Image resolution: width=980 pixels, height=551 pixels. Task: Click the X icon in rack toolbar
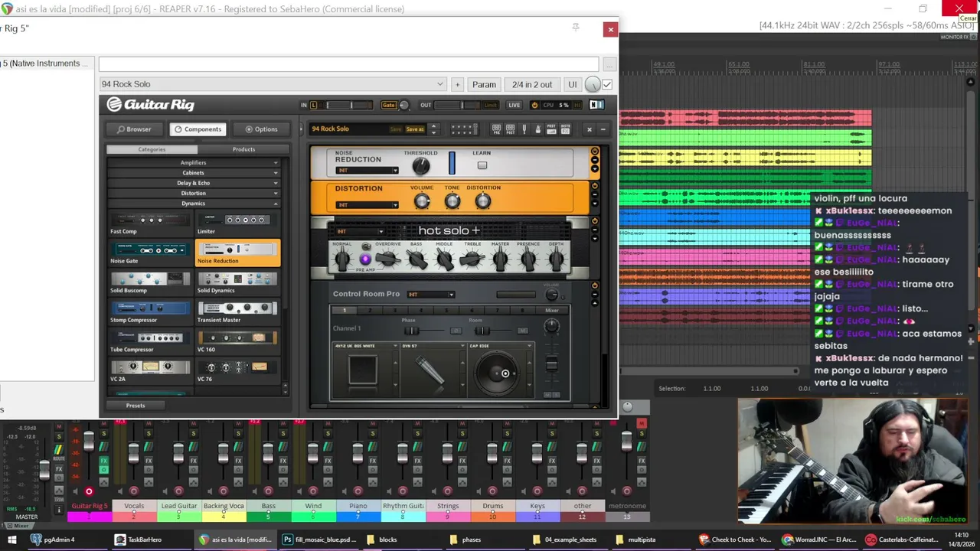[590, 129]
